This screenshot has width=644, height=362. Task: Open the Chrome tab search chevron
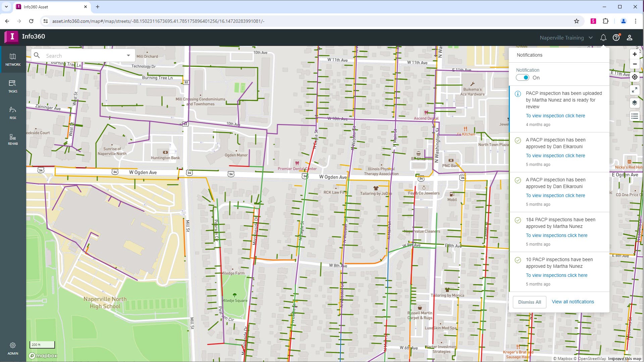pos(6,7)
